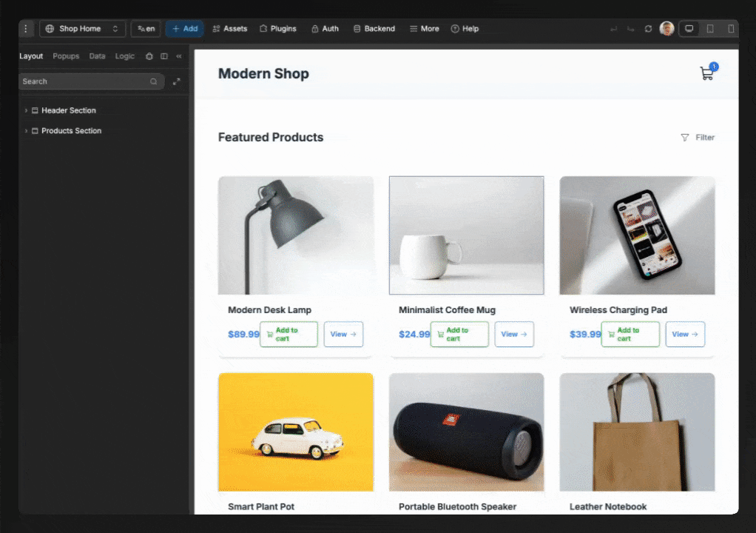Image resolution: width=756 pixels, height=533 pixels.
Task: Switch to desktop viewport preview
Action: pos(689,29)
